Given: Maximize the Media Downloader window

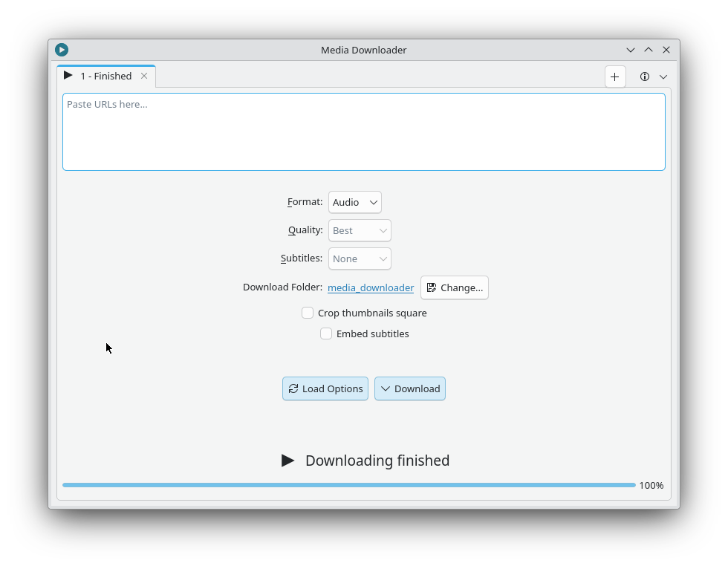Looking at the screenshot, I should click(x=649, y=50).
